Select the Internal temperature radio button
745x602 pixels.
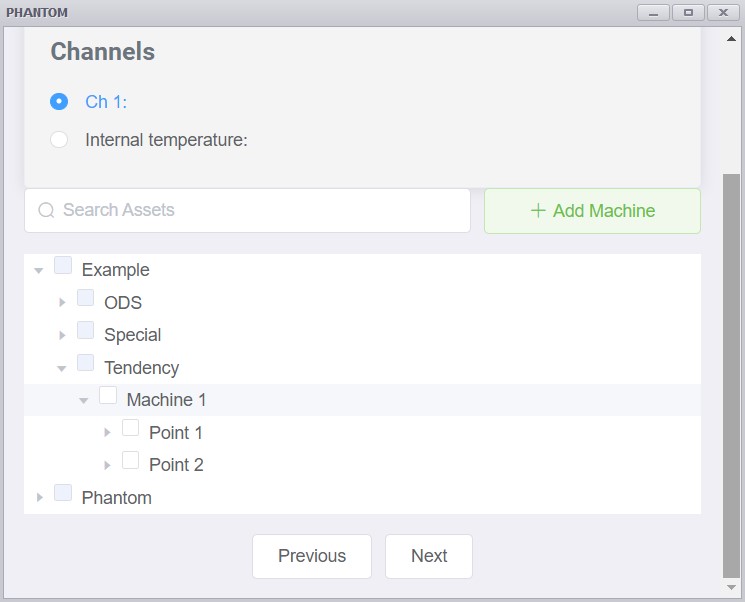59,140
